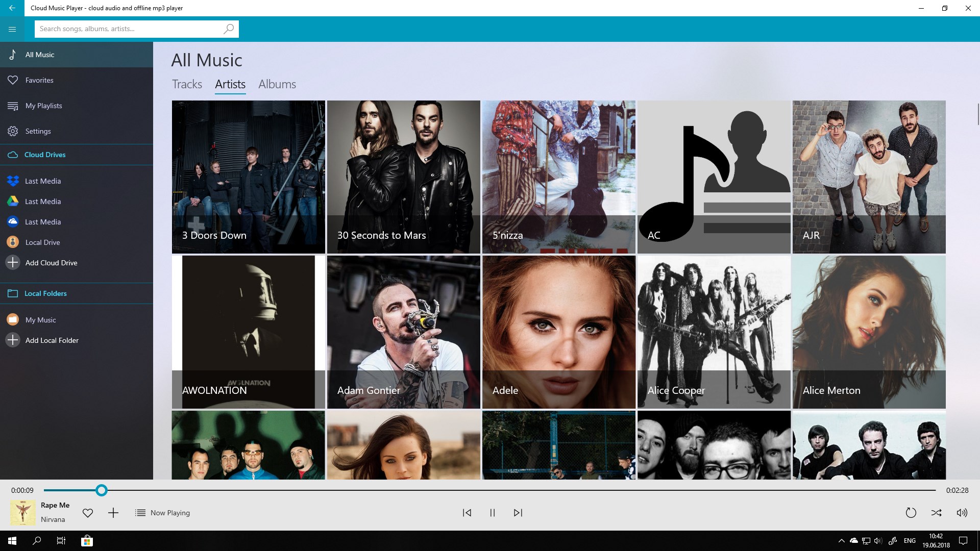Viewport: 980px width, 551px height.
Task: Add current song to favorites (heart icon)
Action: [88, 513]
